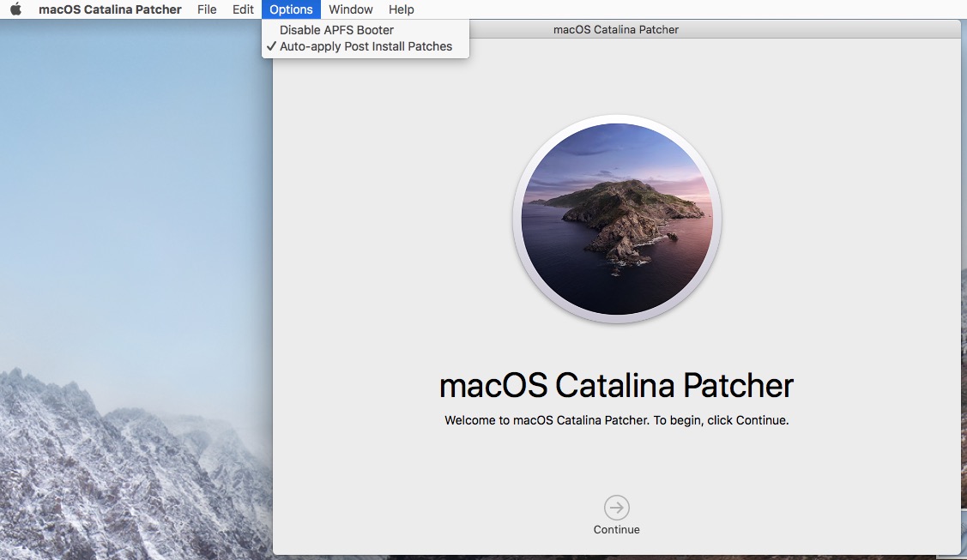
Task: Open the macOS Catalina Patcher app menu
Action: pyautogui.click(x=110, y=9)
